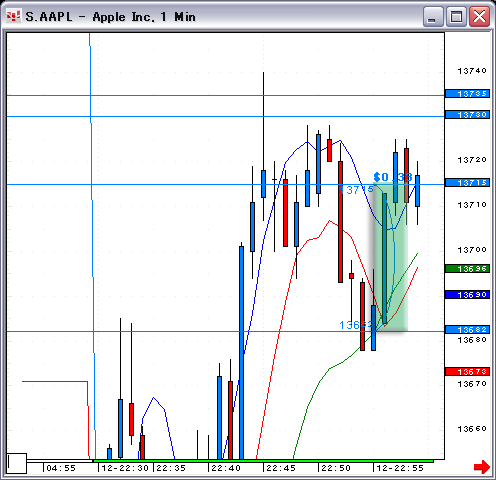Image resolution: width=496 pixels, height=480 pixels.
Task: Click the 13660 price scale label
Action: (x=472, y=429)
